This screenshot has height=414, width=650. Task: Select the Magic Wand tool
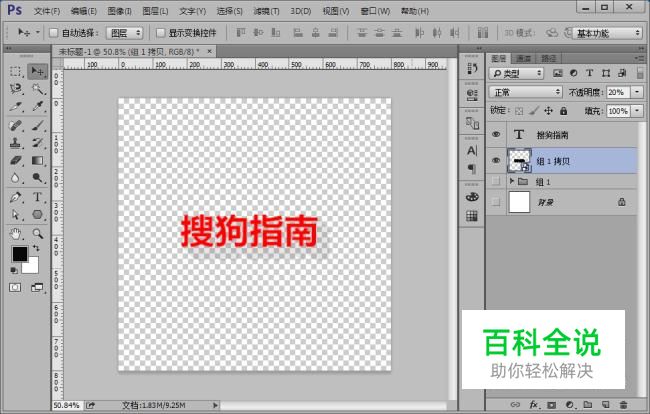tap(37, 89)
